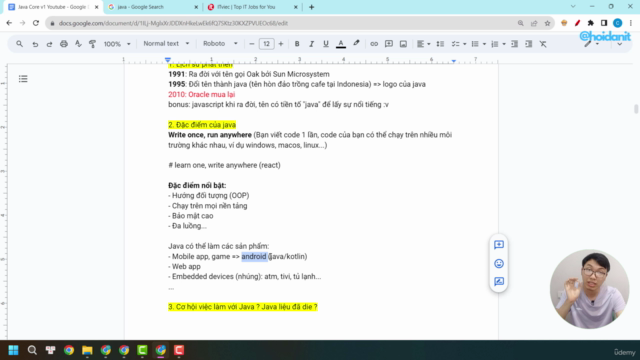
Task: Open the Chrome extensions puzzle menu
Action: tap(591, 23)
